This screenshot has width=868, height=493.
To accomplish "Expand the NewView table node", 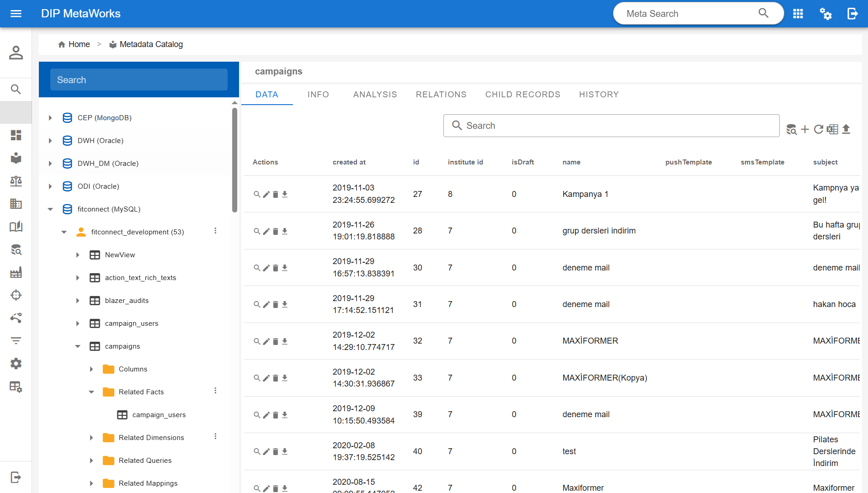I will (78, 255).
